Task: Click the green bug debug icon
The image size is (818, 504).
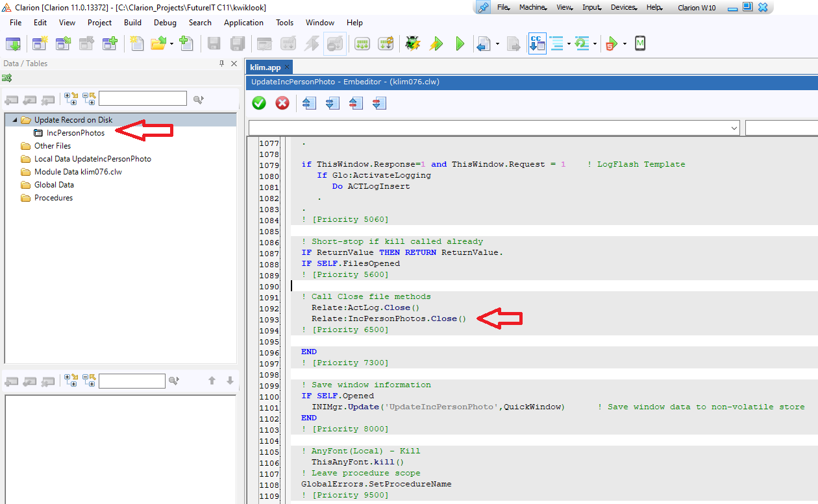Action: click(412, 43)
